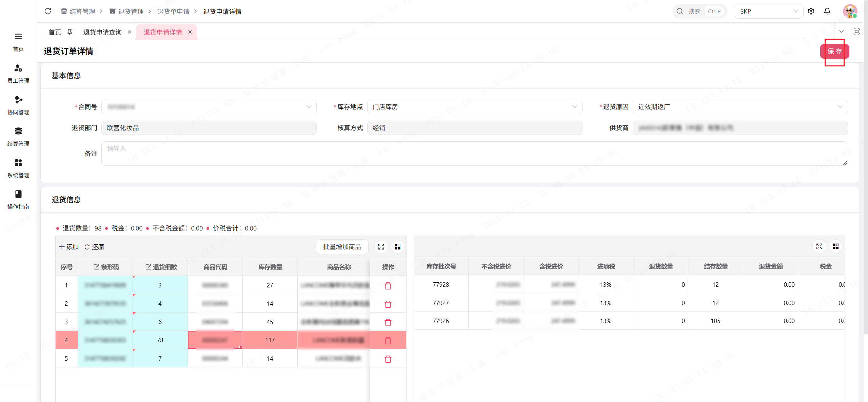Screen dimensions: 868x402
Task: Open 员工管理 in the sidebar
Action: pyautogui.click(x=18, y=73)
